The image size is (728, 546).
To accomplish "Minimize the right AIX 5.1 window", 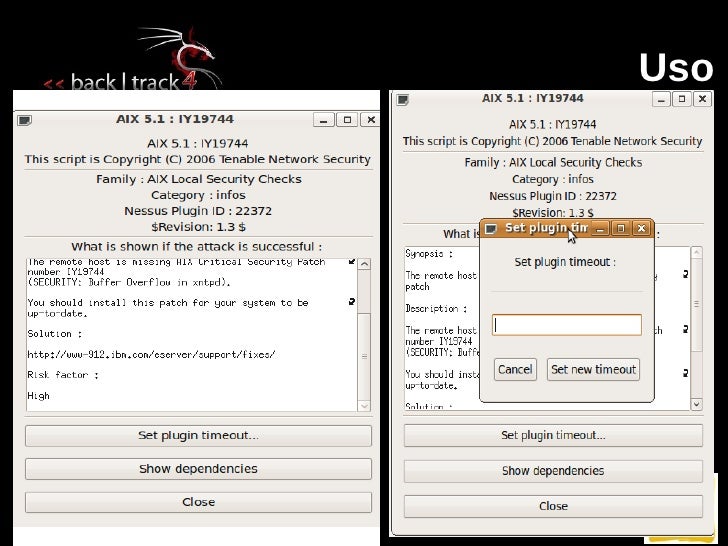I will click(661, 99).
